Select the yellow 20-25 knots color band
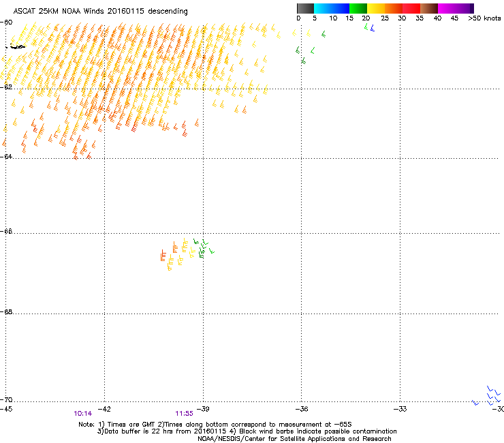Image resolution: width=504 pixels, height=443 pixels. (376, 8)
